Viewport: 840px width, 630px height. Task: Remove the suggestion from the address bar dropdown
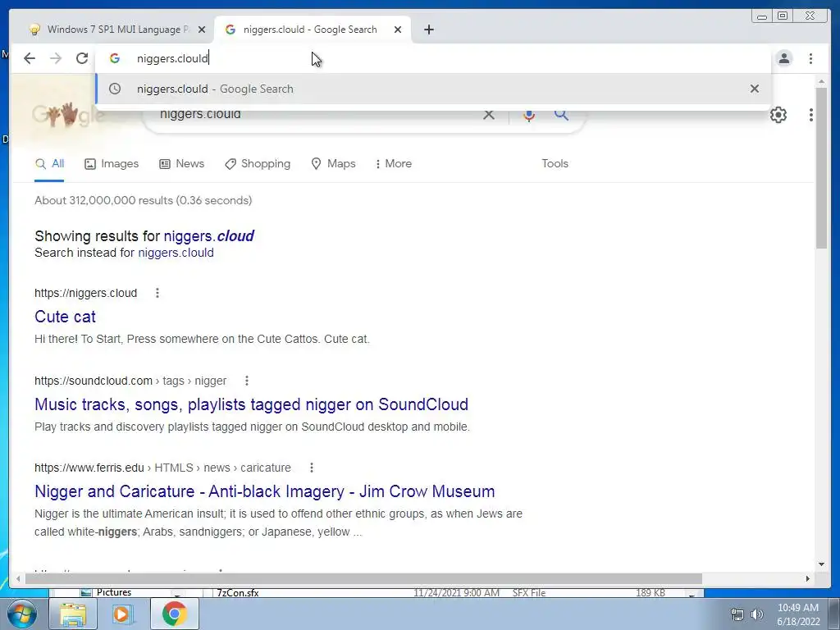[x=755, y=89]
